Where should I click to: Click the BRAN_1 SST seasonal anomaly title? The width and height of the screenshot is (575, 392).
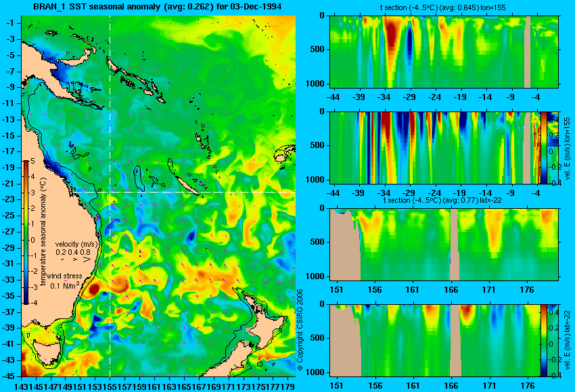(158, 7)
